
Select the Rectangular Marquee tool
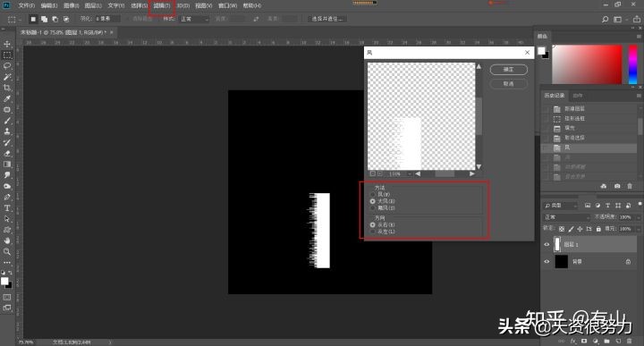[x=7, y=55]
